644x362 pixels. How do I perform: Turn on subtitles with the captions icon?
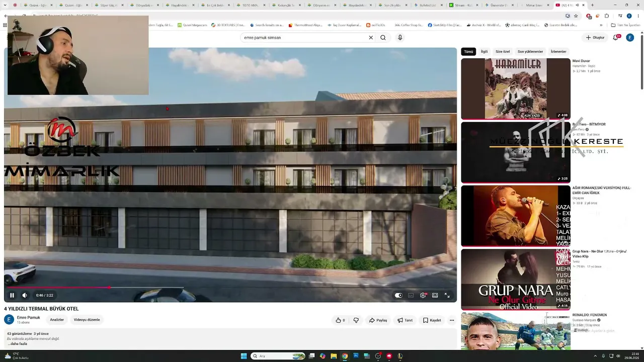[411, 295]
